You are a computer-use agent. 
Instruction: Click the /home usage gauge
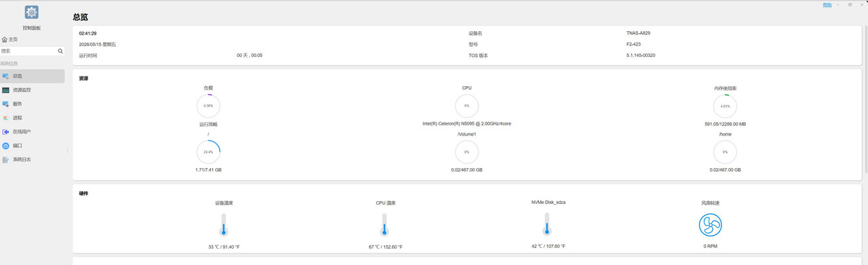click(725, 152)
